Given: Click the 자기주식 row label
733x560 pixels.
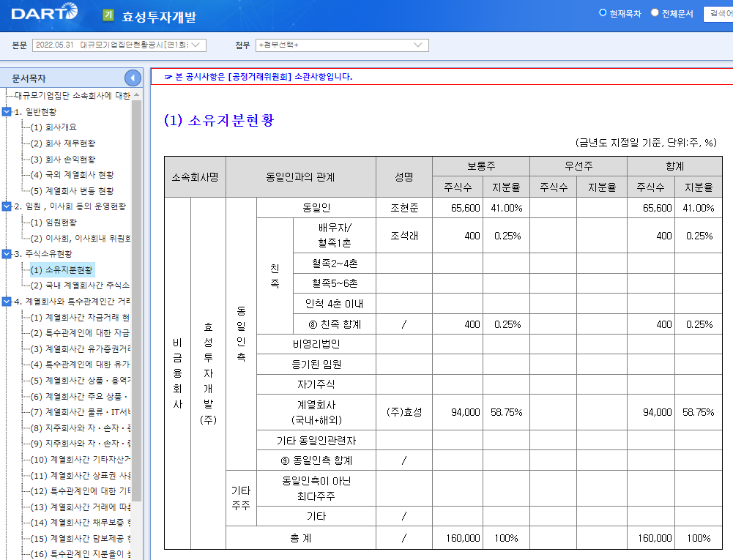Looking at the screenshot, I should point(316,384).
